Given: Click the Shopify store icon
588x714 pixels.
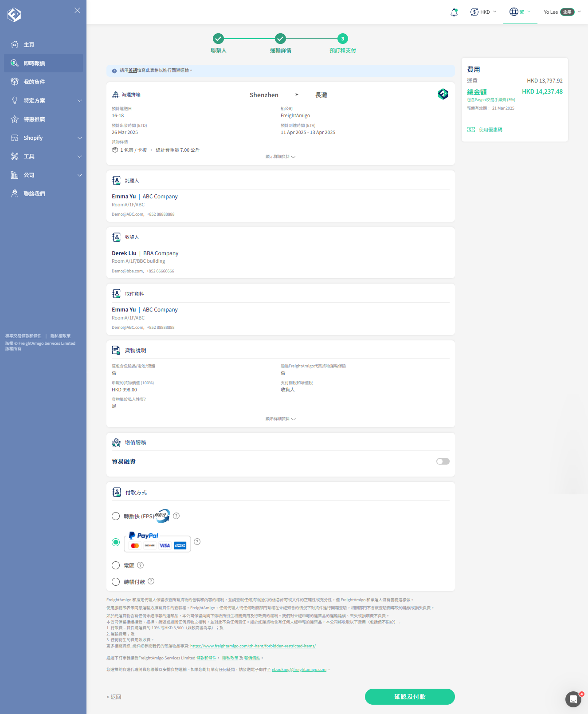Looking at the screenshot, I should pos(15,138).
